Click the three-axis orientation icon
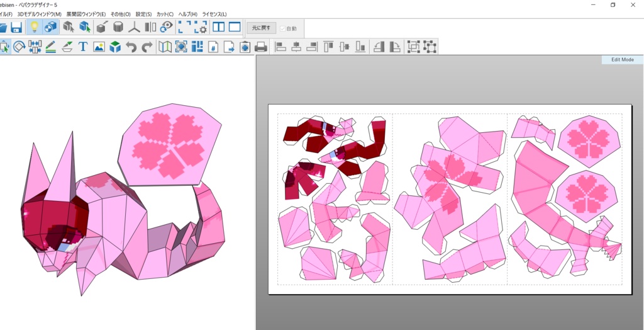Screen dimensions: 644x330 point(135,28)
